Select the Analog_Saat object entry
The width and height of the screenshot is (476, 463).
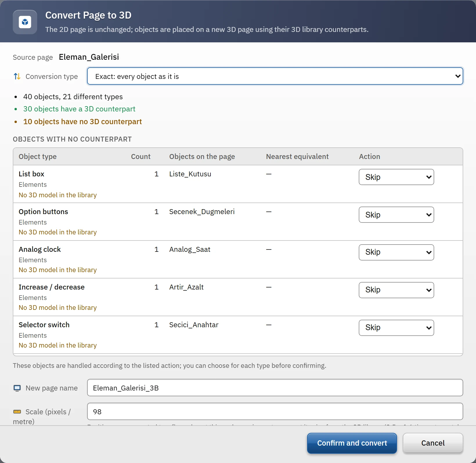click(x=190, y=249)
